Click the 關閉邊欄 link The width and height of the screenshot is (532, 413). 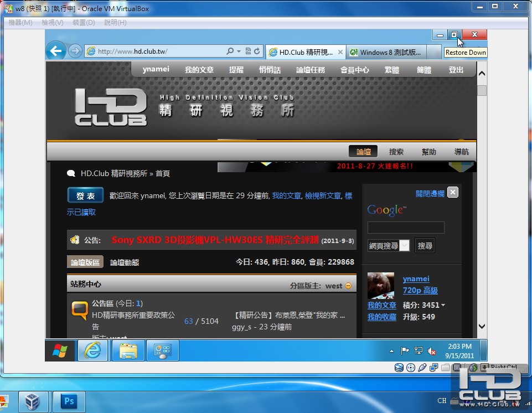click(430, 193)
